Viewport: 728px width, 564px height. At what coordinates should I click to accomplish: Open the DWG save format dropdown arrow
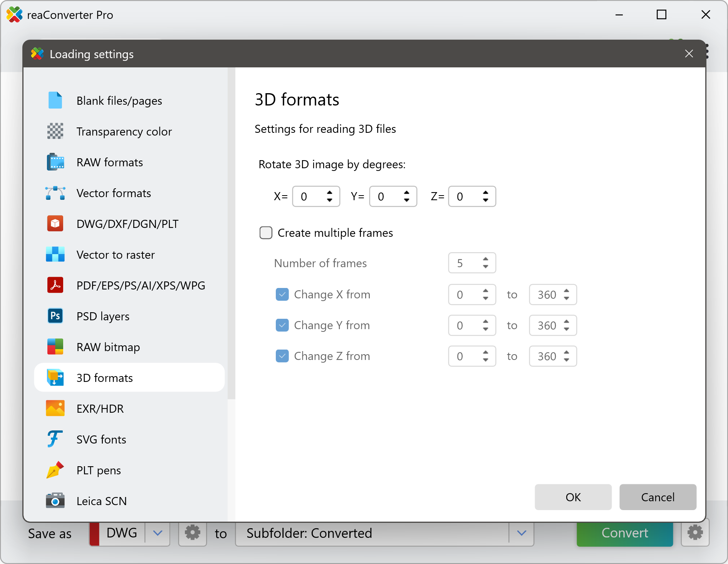click(x=158, y=533)
